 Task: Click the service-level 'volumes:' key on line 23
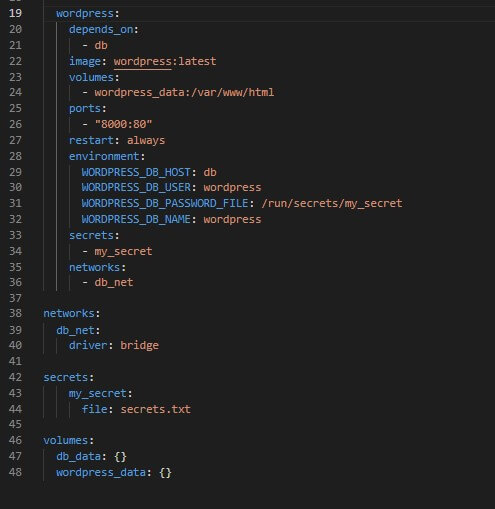94,77
